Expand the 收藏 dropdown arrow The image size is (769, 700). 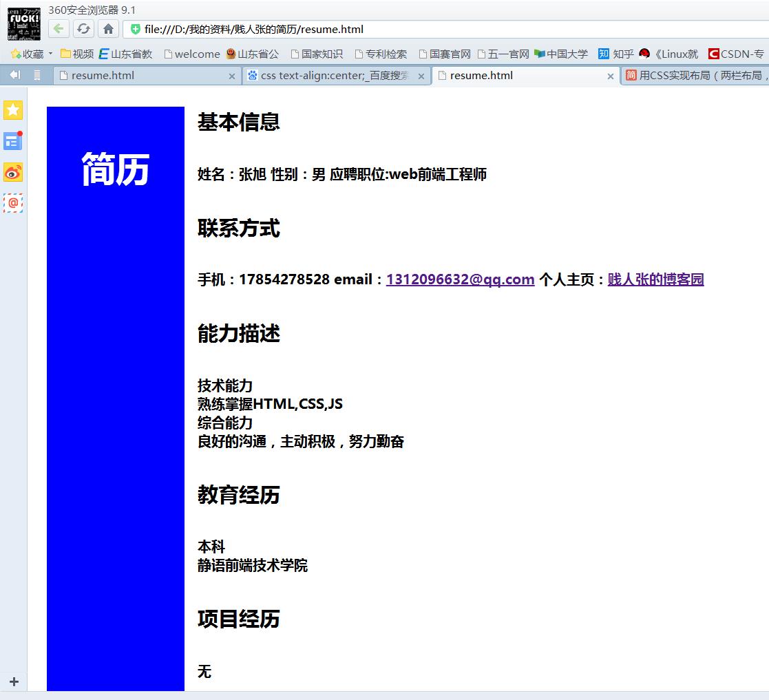click(x=50, y=54)
